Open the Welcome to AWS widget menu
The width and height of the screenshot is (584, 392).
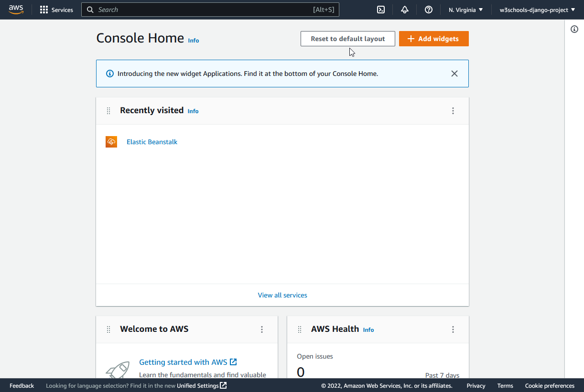pyautogui.click(x=262, y=329)
